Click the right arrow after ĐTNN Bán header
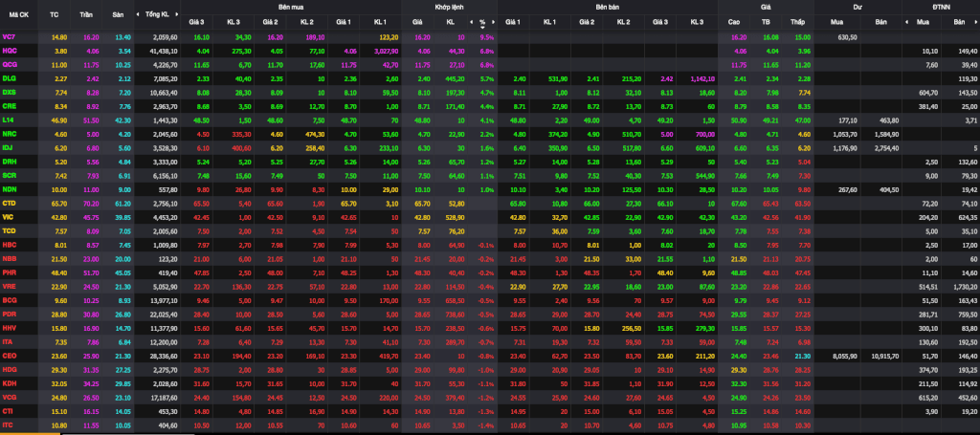This screenshot has width=980, height=435. click(977, 23)
